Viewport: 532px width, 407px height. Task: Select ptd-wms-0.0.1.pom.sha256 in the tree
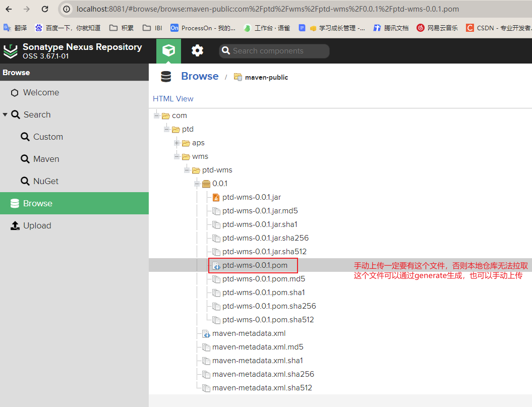click(x=269, y=306)
